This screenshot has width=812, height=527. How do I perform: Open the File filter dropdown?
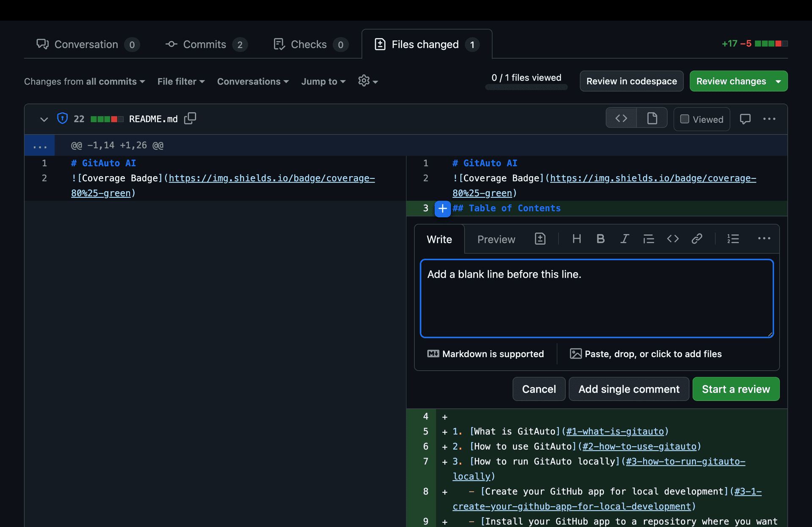181,82
